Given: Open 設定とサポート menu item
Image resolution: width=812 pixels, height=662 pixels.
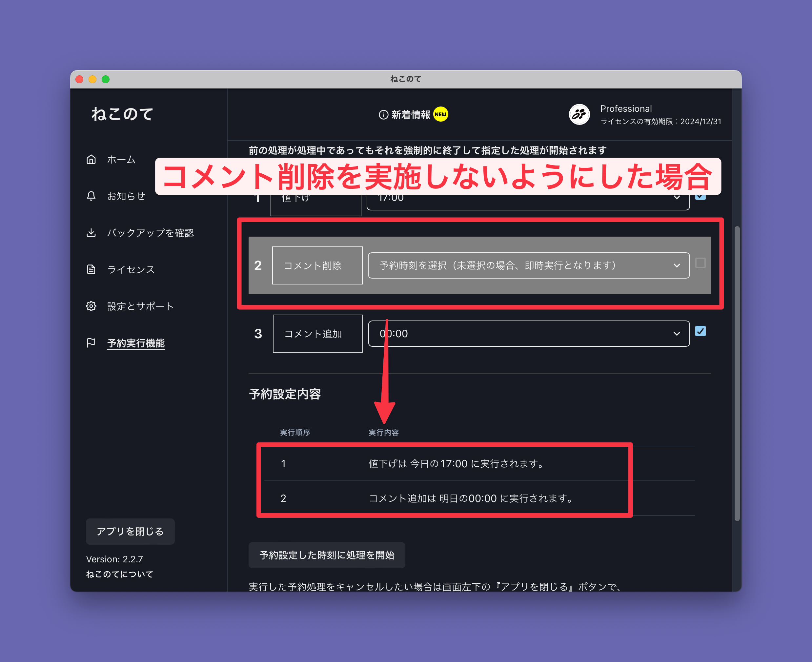Looking at the screenshot, I should click(140, 306).
